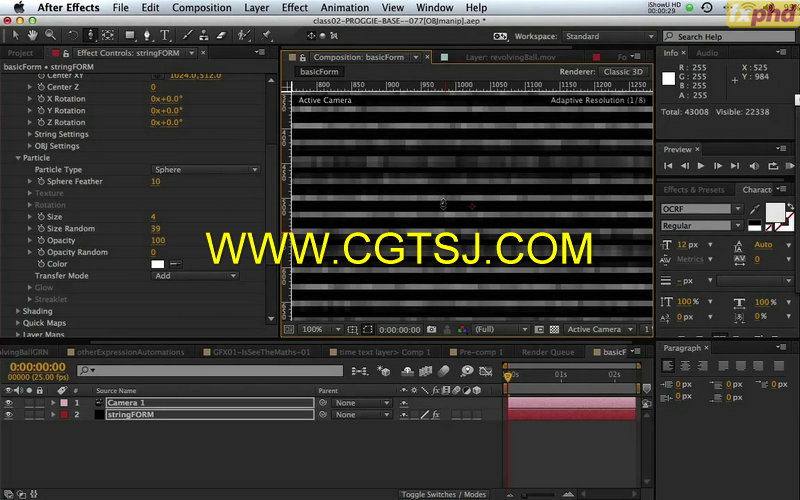Open the Animation menu
Viewport: 800px width, 500px height.
344,8
